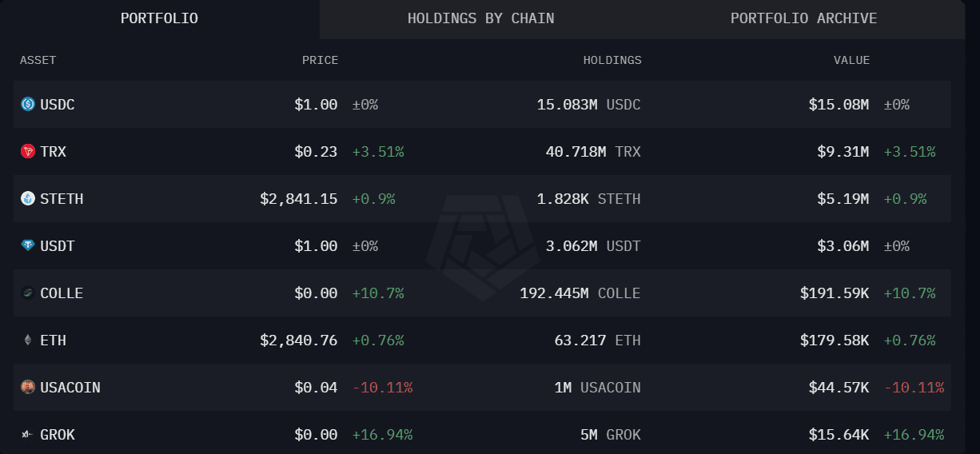
Task: Click the ETH Ethereum icon
Action: [x=28, y=340]
